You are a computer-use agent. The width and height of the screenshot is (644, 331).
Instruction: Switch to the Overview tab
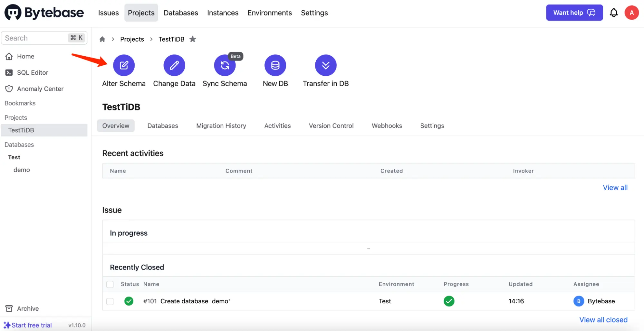coord(116,126)
